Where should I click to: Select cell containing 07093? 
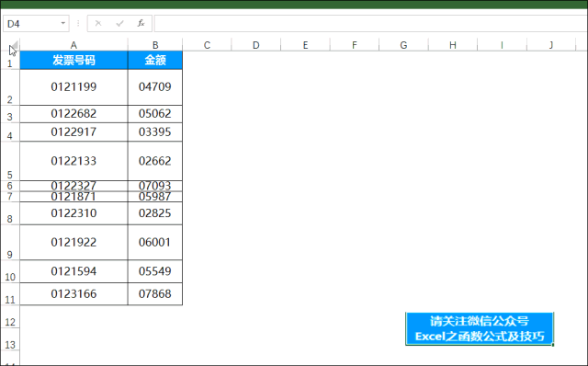pos(155,186)
